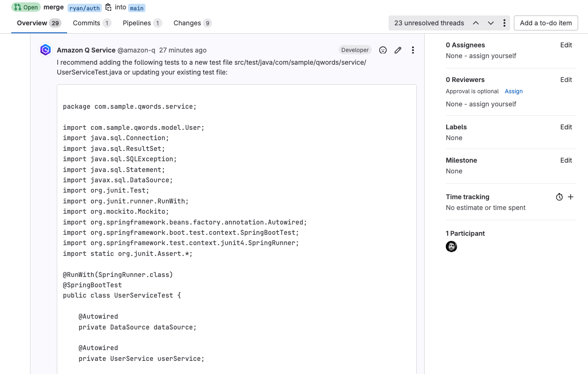
Task: Open the main target branch
Action: [x=137, y=8]
